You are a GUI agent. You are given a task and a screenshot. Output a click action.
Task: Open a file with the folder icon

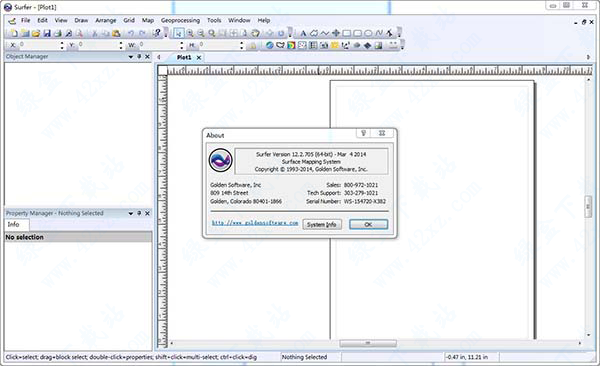tap(36, 33)
